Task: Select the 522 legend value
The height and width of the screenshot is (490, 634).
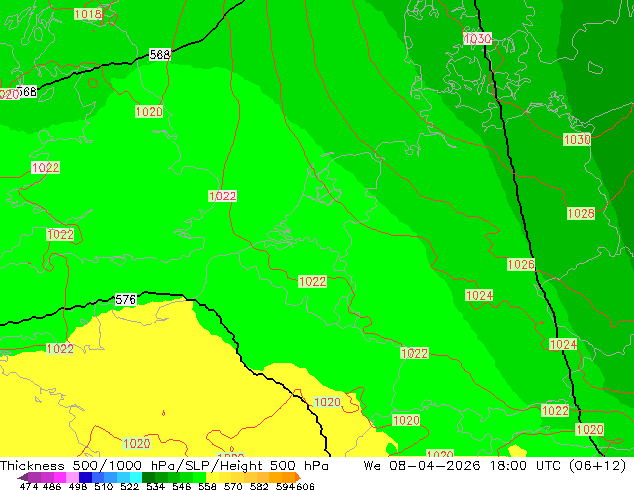Action: pyautogui.click(x=130, y=486)
